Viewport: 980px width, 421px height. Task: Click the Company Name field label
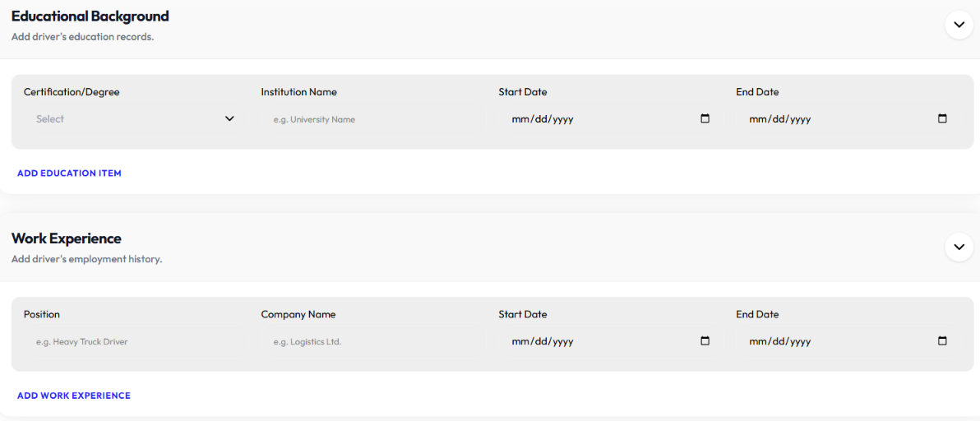tap(298, 314)
